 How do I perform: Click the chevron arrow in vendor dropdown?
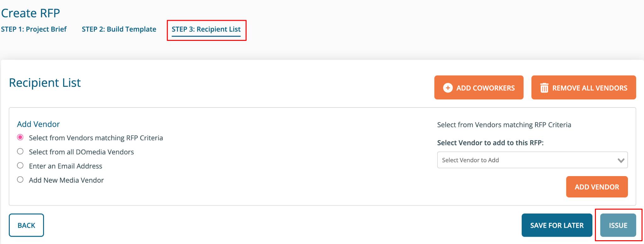click(621, 160)
